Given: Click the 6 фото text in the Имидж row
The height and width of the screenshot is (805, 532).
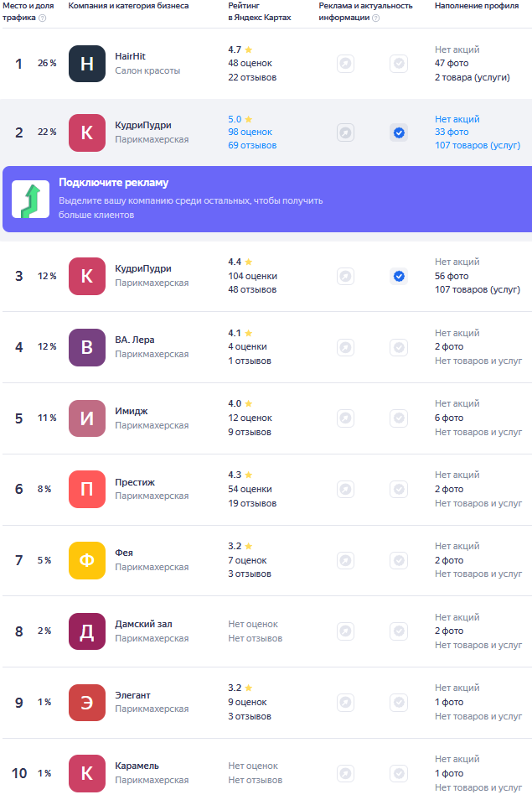Looking at the screenshot, I should coord(449,418).
